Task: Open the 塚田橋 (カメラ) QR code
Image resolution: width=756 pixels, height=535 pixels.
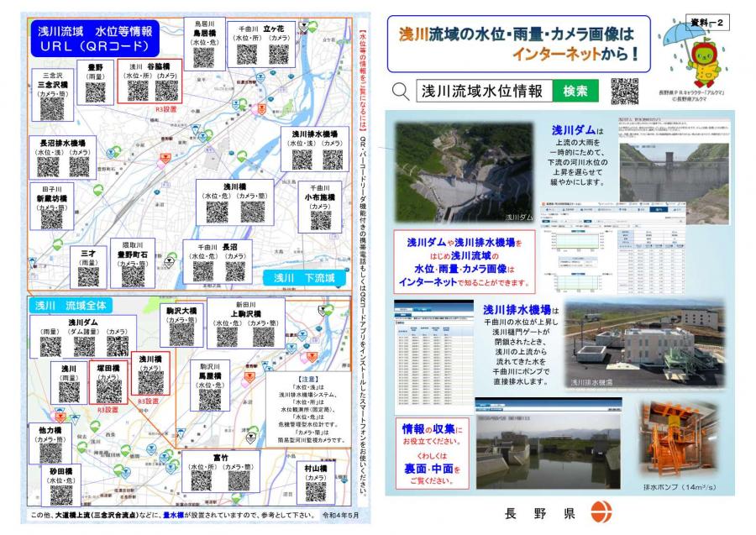Action: pyautogui.click(x=109, y=392)
